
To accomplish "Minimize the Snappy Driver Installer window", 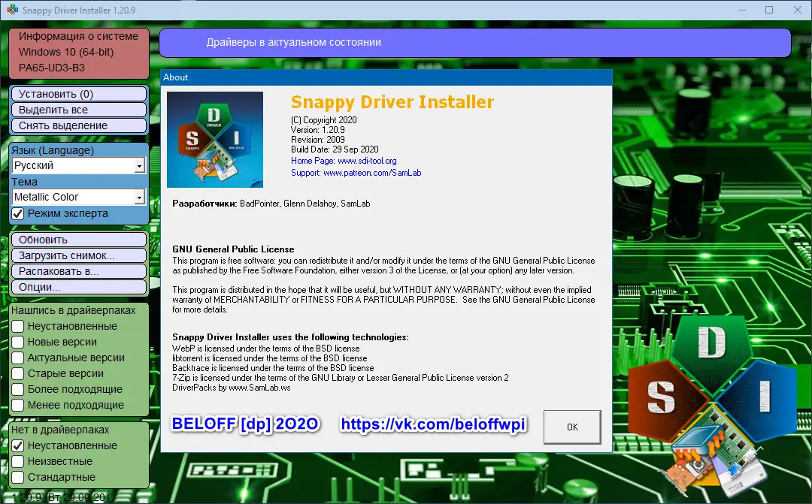I will click(742, 10).
